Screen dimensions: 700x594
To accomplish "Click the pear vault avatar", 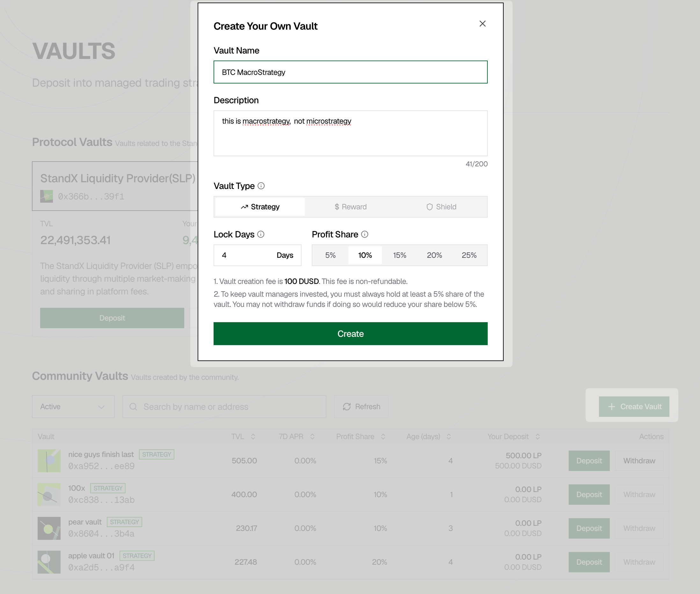I will (x=49, y=528).
